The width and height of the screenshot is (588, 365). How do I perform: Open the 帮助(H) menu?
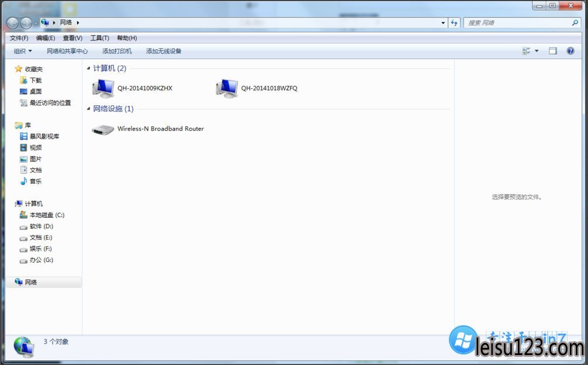(127, 38)
